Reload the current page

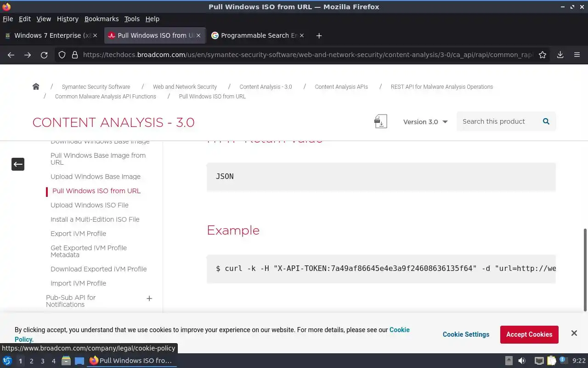pyautogui.click(x=44, y=55)
